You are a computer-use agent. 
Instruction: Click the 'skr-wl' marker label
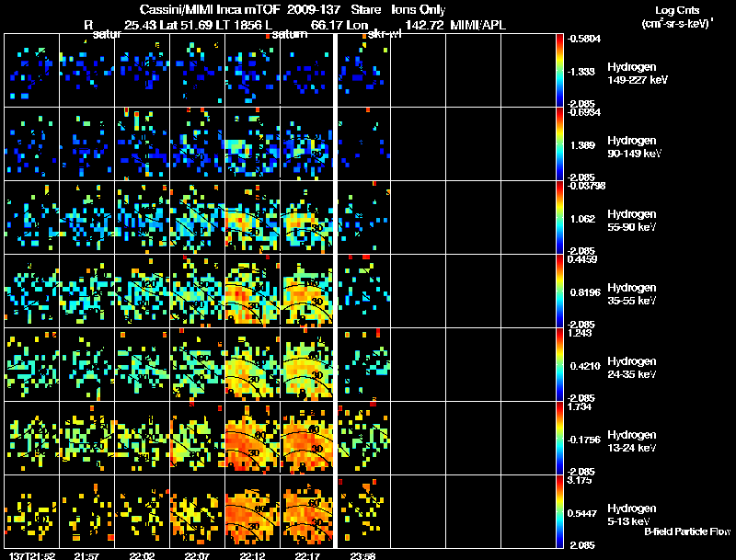click(384, 34)
